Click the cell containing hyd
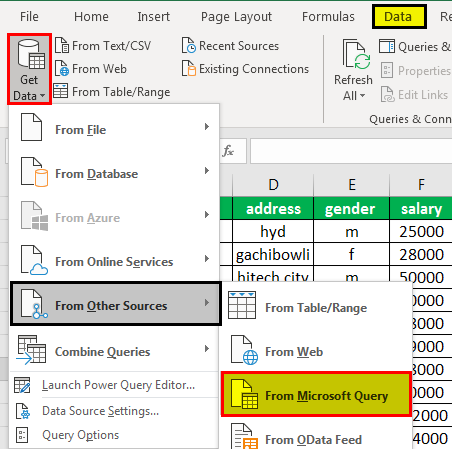Screen dimensions: 452x449 (x=273, y=231)
